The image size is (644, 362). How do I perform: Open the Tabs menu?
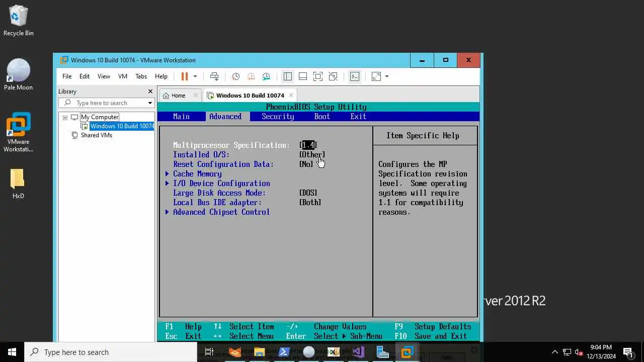coord(141,76)
